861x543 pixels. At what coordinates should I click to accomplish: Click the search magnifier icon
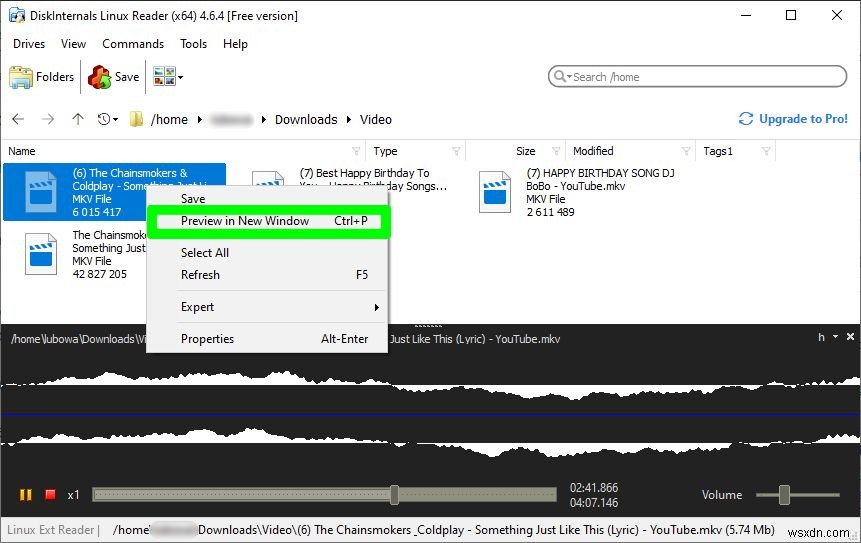pos(560,76)
